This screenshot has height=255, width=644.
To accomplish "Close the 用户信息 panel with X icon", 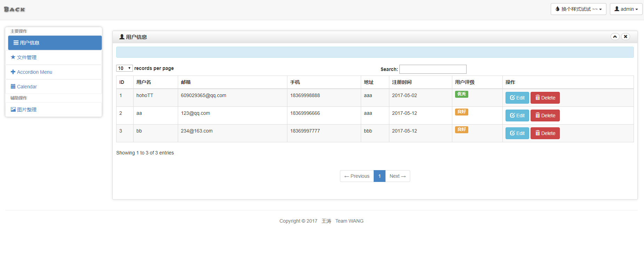I will coord(626,37).
